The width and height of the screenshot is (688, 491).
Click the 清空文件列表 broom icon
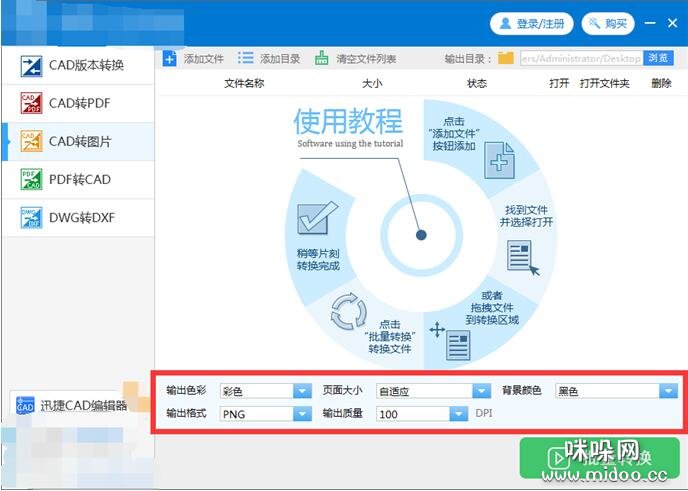pos(322,58)
